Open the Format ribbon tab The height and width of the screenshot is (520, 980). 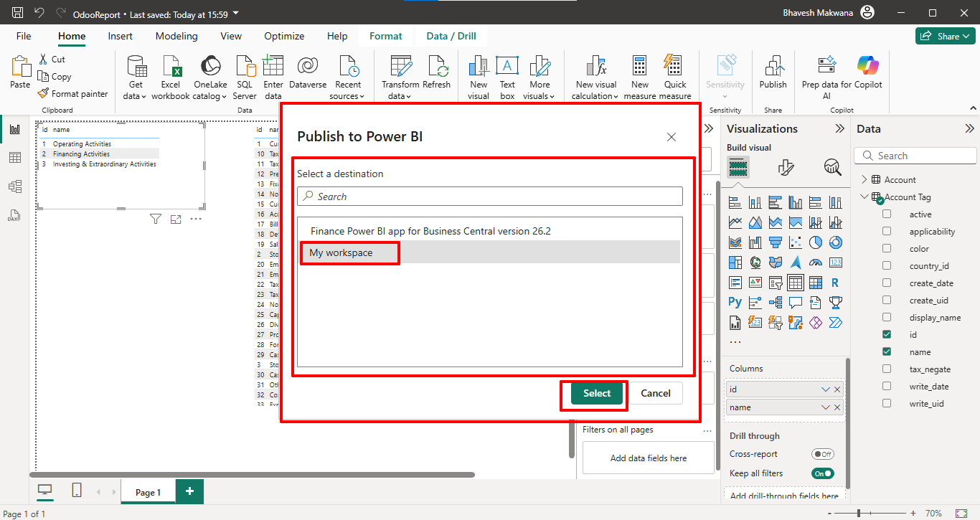coord(386,36)
